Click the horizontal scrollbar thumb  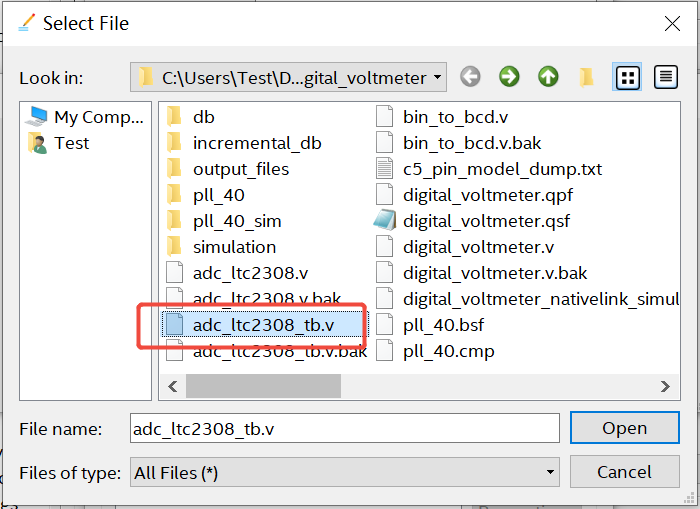coord(263,386)
